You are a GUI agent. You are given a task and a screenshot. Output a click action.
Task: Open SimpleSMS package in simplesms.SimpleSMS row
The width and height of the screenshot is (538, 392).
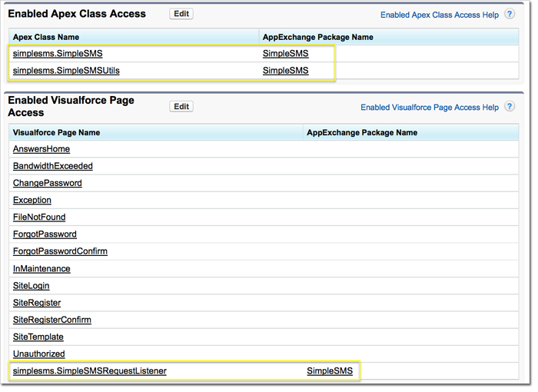pos(285,54)
